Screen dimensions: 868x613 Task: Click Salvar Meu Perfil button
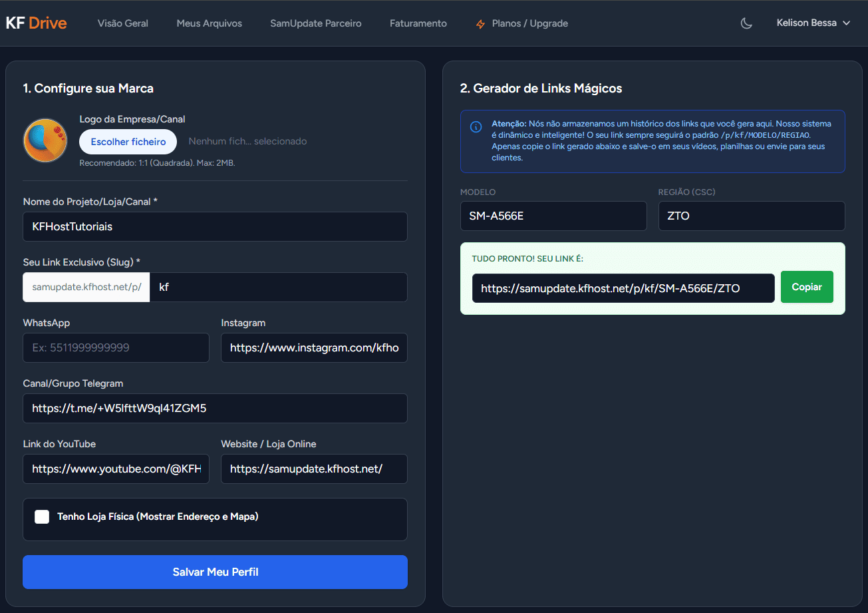(215, 572)
